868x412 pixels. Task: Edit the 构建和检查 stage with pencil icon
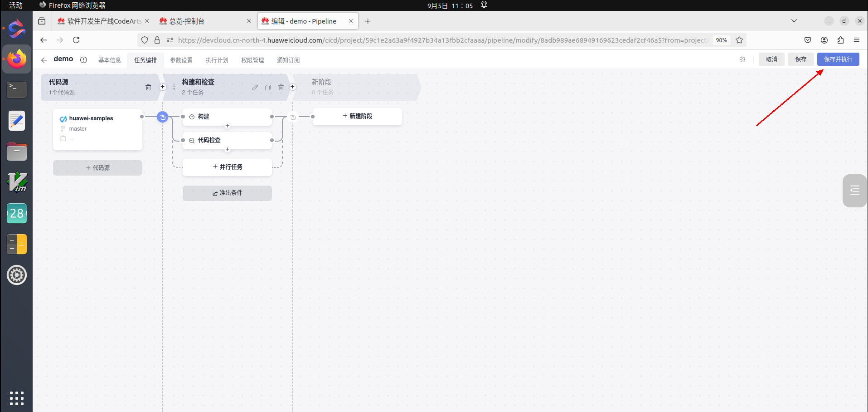255,88
